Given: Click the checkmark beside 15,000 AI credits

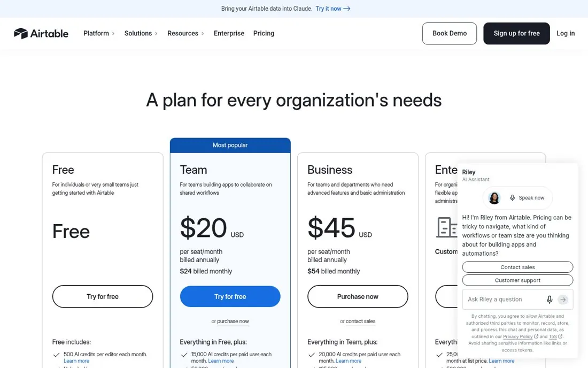Looking at the screenshot, I should pos(184,355).
